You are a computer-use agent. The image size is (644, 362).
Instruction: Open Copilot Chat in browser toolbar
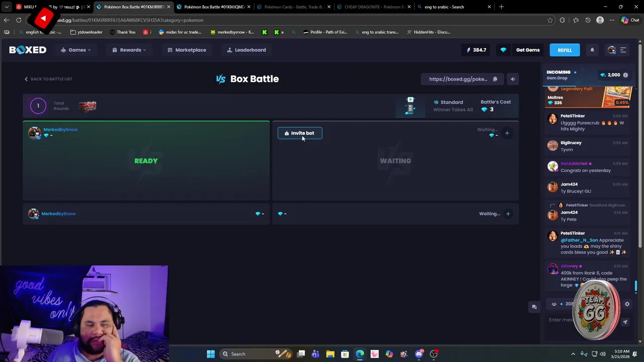point(630,20)
